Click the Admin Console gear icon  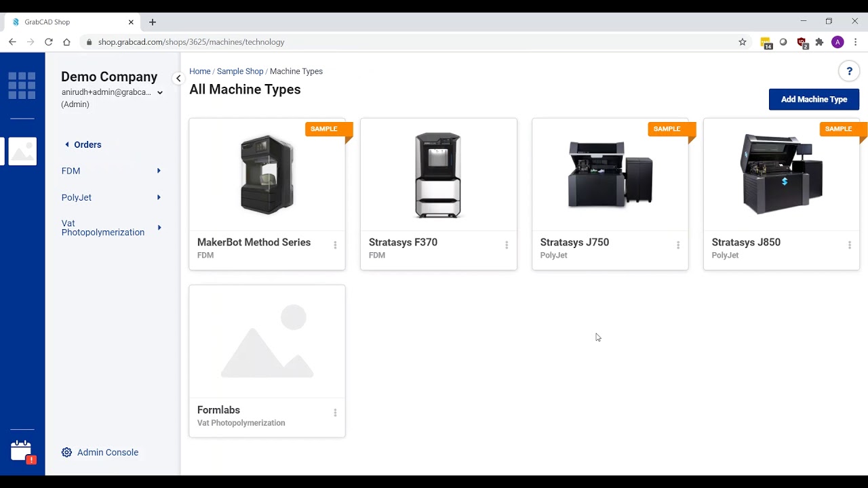(66, 453)
